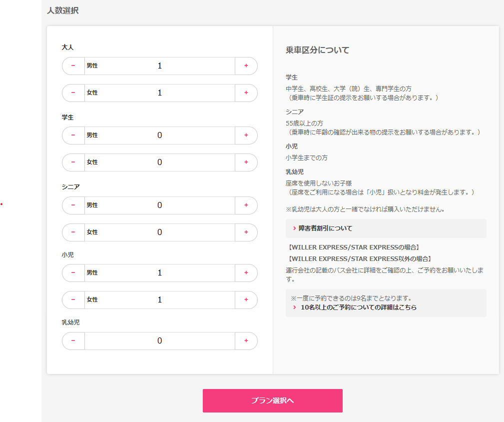Click the infant count field
This screenshot has height=422, width=504.
click(160, 340)
